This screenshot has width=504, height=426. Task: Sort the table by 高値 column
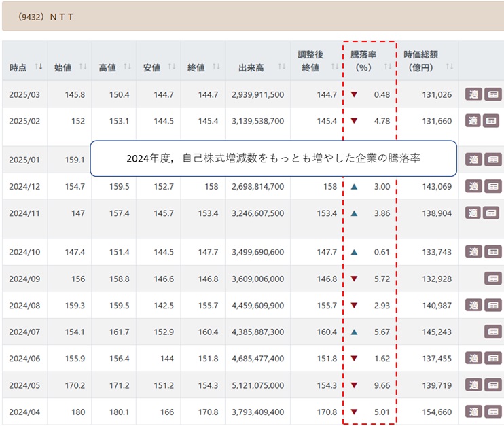(x=127, y=67)
